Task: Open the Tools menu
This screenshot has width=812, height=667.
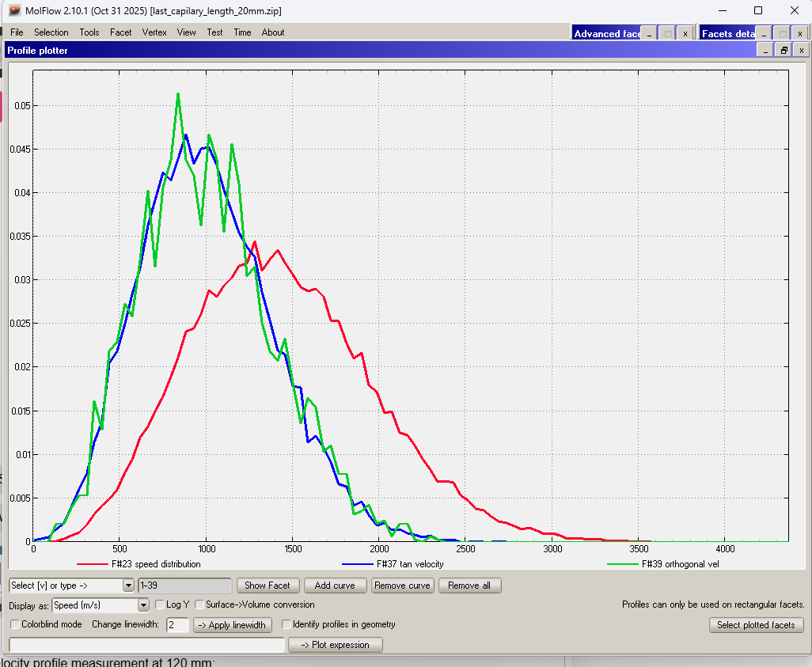Action: 89,32
